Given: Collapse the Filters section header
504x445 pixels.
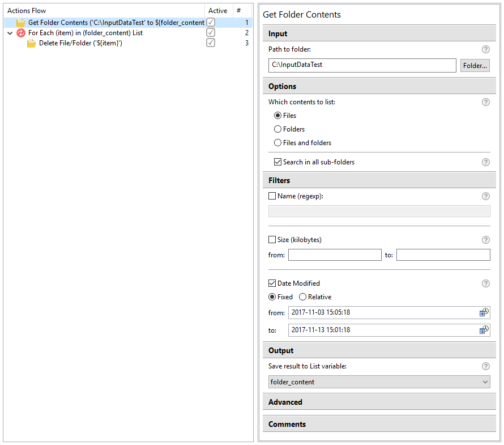Looking at the screenshot, I should [379, 180].
